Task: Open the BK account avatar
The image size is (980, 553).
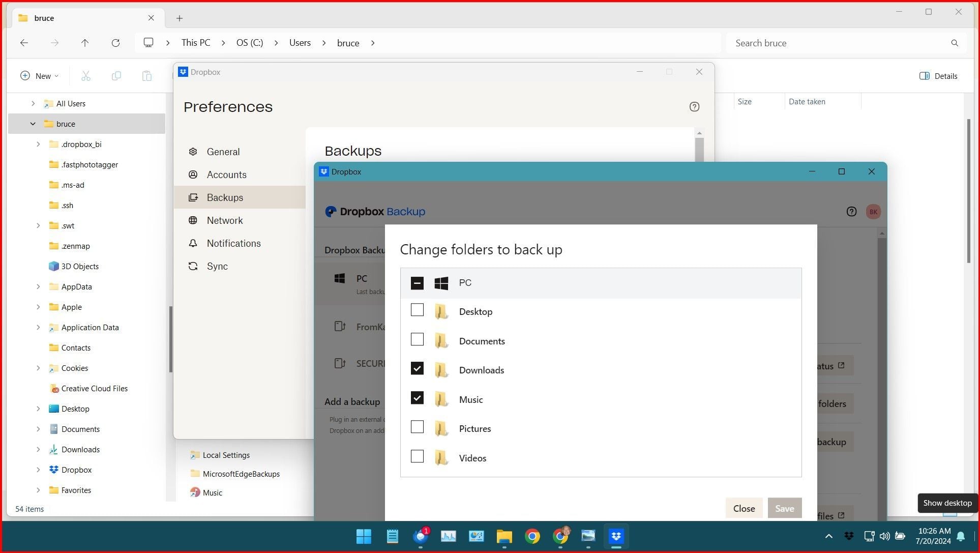Action: point(873,212)
